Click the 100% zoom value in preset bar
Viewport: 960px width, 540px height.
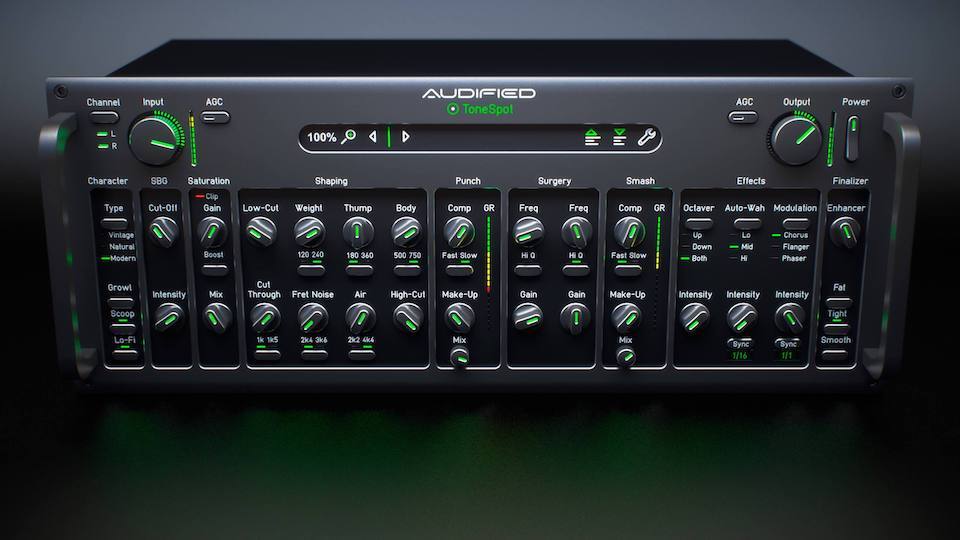click(x=321, y=137)
